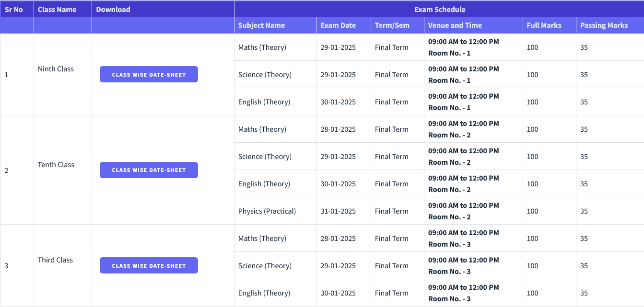Click the Third Class name cell
This screenshot has width=644, height=307.
pyautogui.click(x=56, y=260)
